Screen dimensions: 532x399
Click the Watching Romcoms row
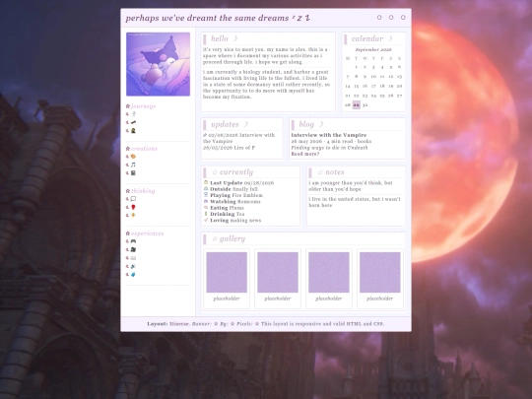click(x=233, y=202)
